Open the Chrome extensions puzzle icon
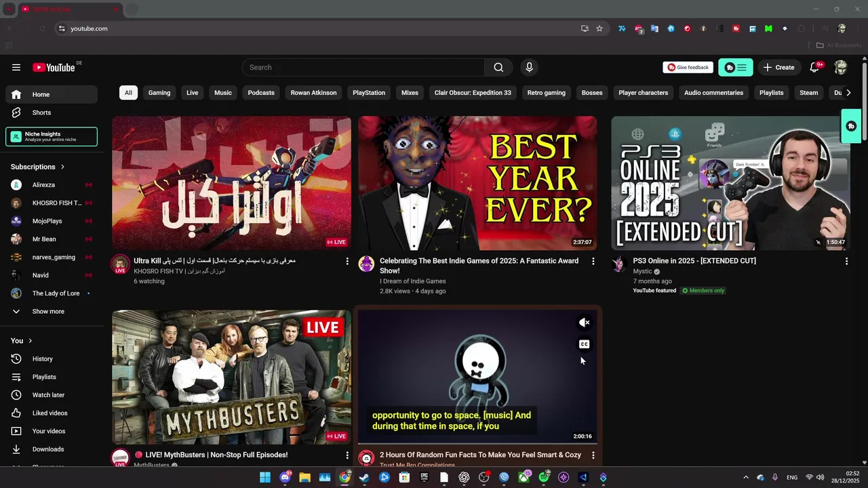868x488 pixels. (x=802, y=28)
